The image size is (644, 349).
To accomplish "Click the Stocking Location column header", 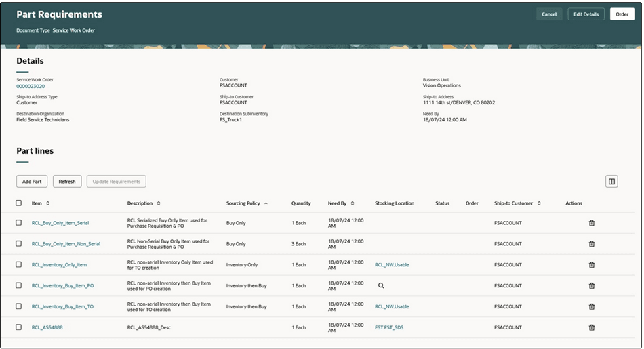I will [395, 203].
